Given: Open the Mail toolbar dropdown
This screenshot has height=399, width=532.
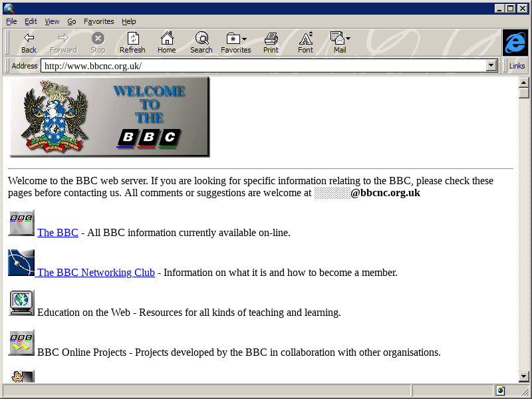Looking at the screenshot, I should (x=348, y=39).
